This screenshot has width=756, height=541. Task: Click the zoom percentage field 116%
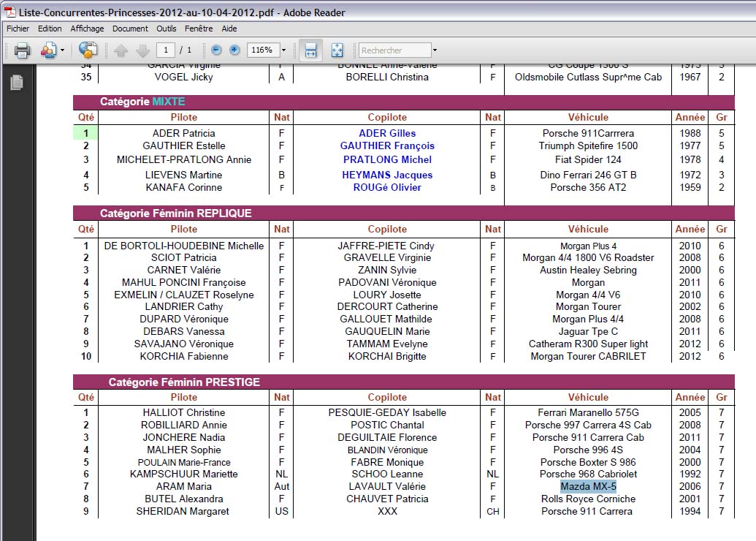(x=262, y=50)
